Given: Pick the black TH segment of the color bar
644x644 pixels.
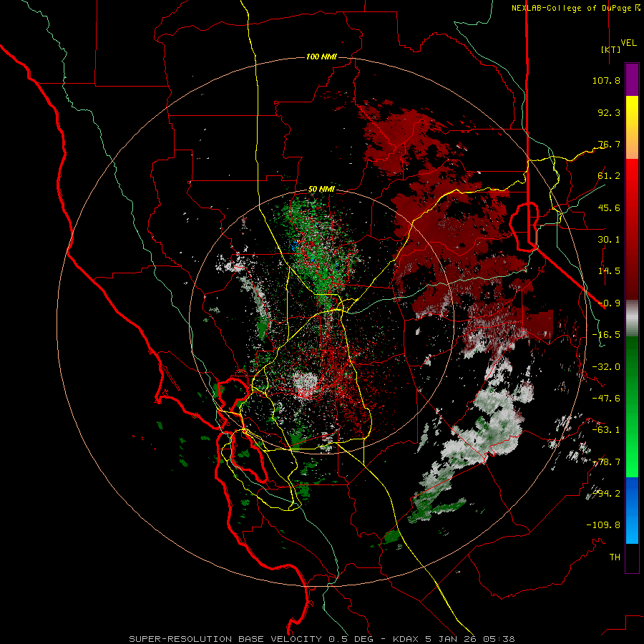Looking at the screenshot, I should pyautogui.click(x=632, y=558).
